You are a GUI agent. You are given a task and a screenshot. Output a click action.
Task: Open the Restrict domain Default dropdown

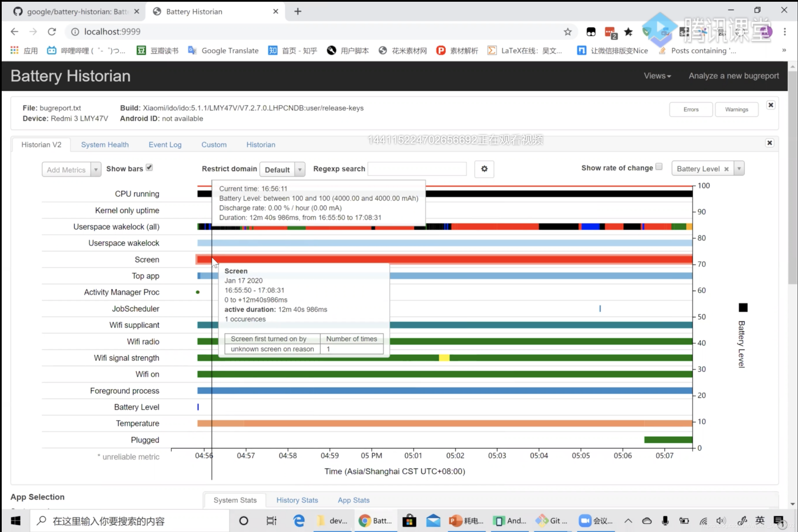coord(282,169)
